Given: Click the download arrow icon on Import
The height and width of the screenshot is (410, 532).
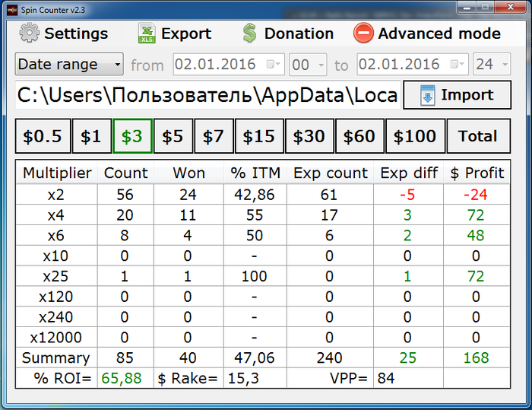Looking at the screenshot, I should click(427, 95).
